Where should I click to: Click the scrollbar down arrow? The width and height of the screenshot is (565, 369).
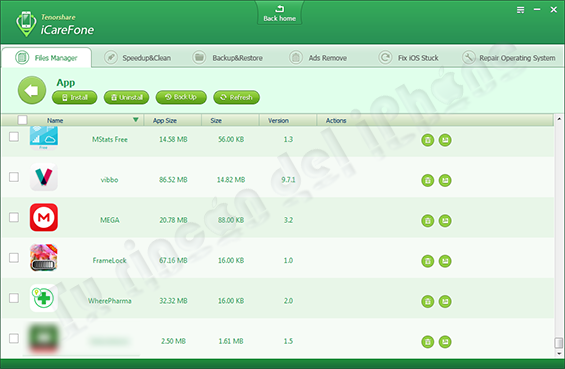click(x=559, y=354)
